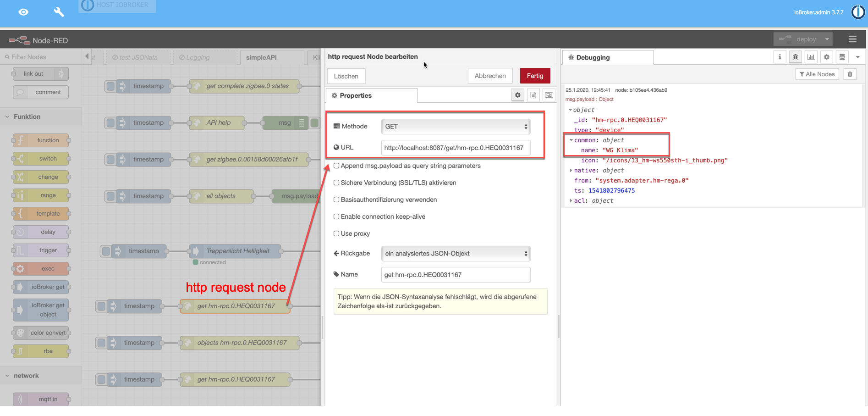868x416 pixels.
Task: Open the Alle Nodes filter button
Action: tap(817, 74)
